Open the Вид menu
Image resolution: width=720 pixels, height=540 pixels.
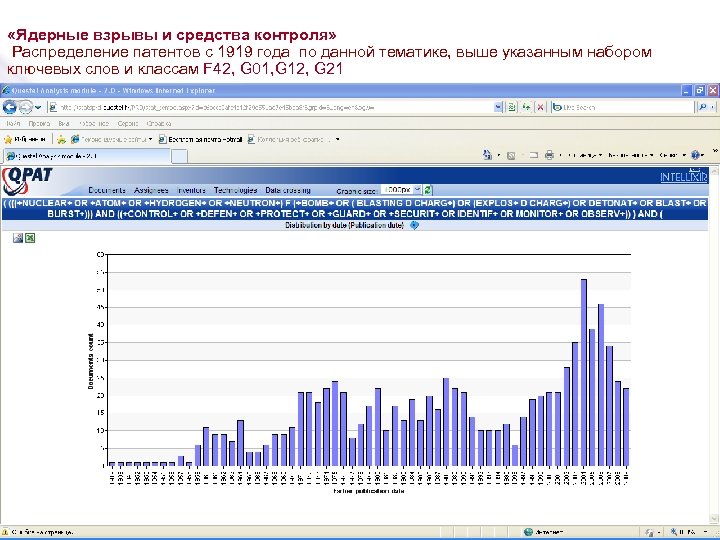click(64, 124)
